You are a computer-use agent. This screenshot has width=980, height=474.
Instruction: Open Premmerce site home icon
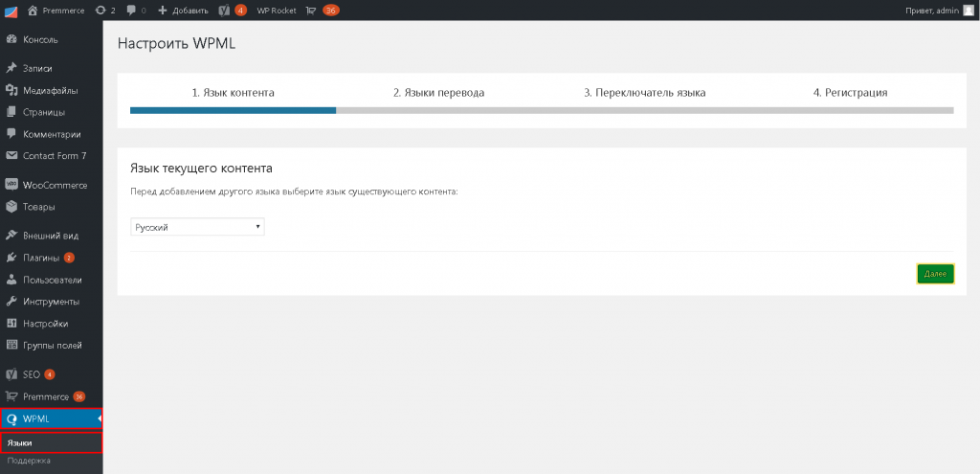(x=33, y=10)
